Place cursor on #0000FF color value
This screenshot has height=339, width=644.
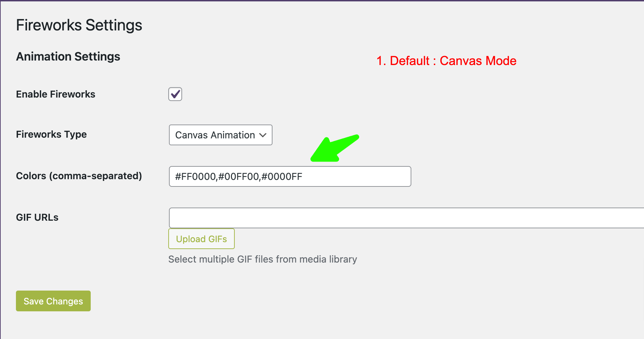coord(282,177)
